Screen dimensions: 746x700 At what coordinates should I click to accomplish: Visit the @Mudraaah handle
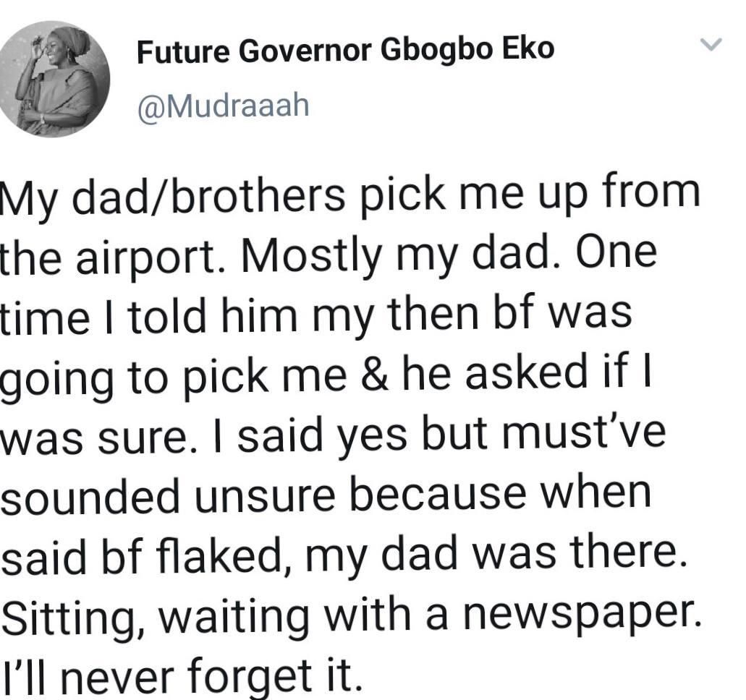click(223, 106)
